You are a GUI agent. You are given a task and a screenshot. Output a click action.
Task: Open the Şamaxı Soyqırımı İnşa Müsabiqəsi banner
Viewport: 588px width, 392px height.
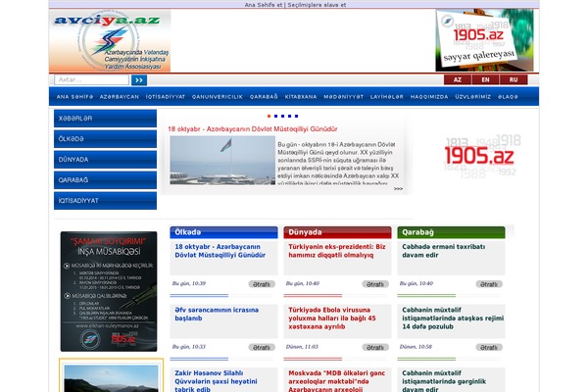point(109,291)
